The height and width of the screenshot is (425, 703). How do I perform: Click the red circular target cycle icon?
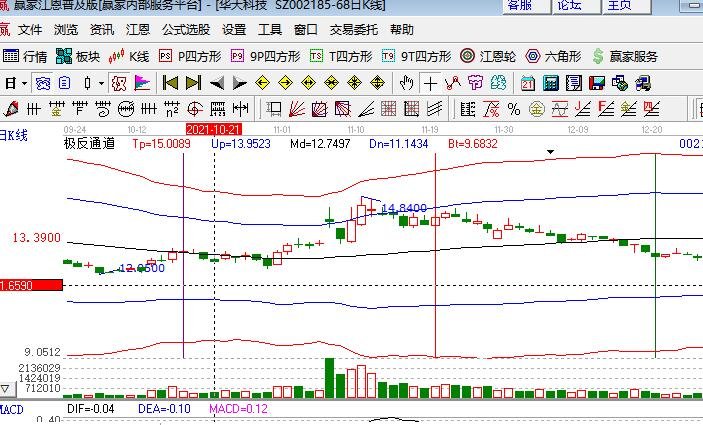195,109
